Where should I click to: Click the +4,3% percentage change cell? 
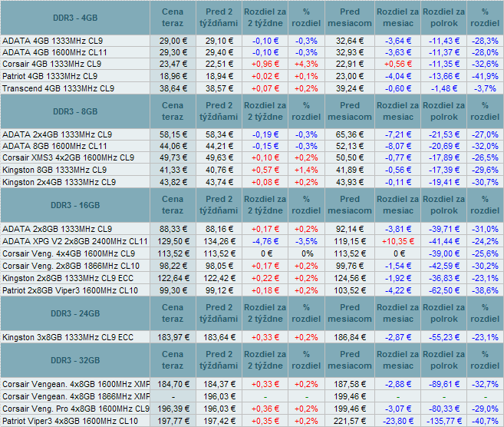point(306,64)
